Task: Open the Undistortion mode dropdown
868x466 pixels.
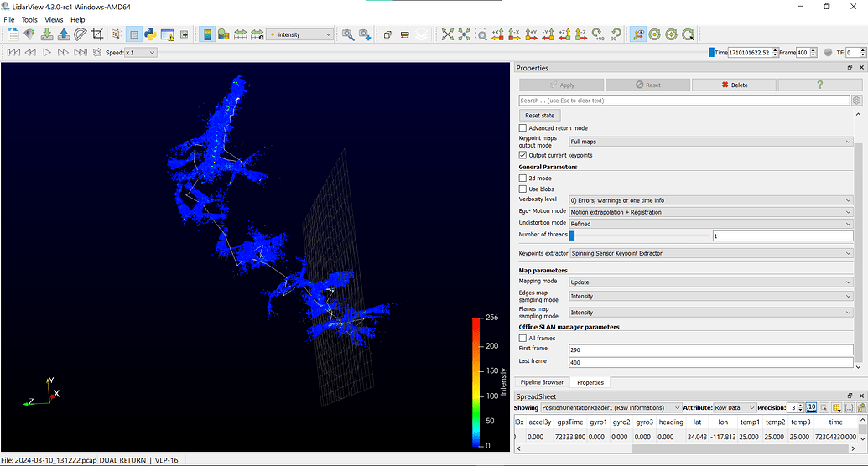Action: [711, 224]
